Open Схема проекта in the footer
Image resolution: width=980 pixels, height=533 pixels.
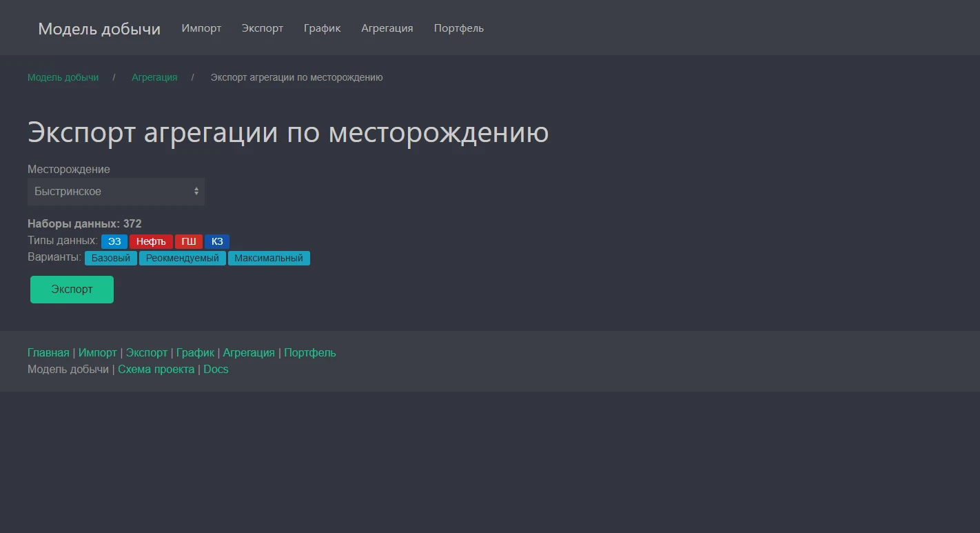pos(156,369)
